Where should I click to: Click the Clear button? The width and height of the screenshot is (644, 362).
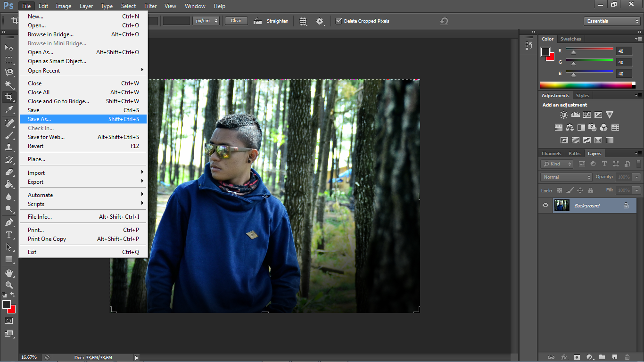pyautogui.click(x=236, y=21)
